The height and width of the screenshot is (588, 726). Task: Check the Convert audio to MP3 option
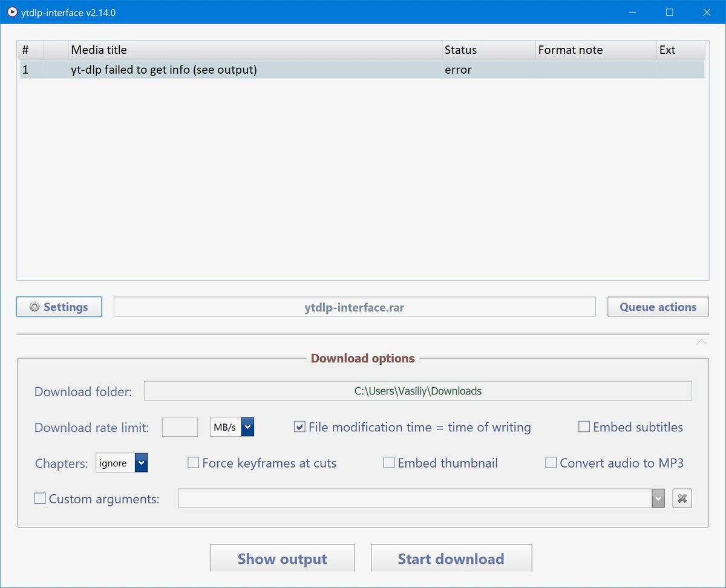point(551,463)
